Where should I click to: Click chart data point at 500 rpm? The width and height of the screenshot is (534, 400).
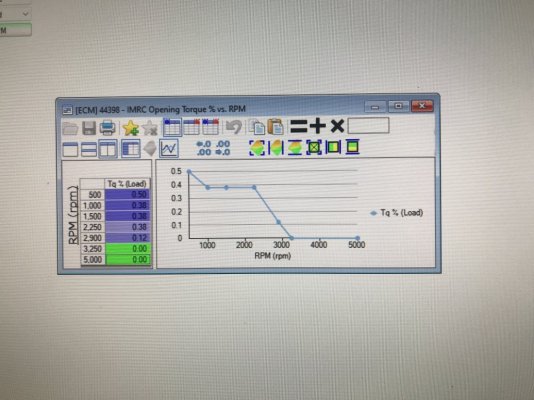point(189,172)
